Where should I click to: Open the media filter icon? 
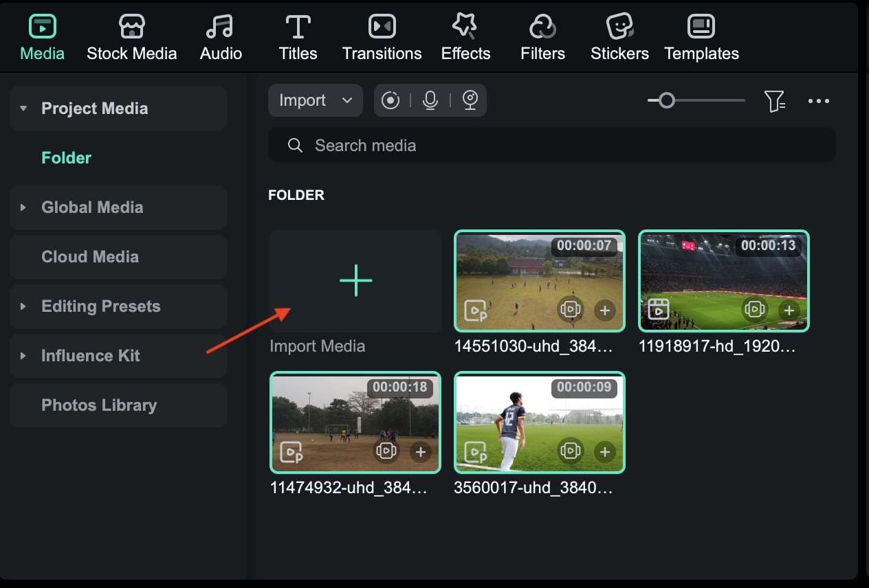click(x=775, y=102)
